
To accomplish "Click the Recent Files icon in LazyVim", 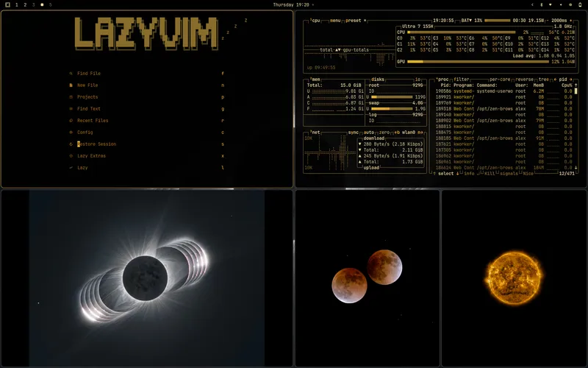I will 71,121.
